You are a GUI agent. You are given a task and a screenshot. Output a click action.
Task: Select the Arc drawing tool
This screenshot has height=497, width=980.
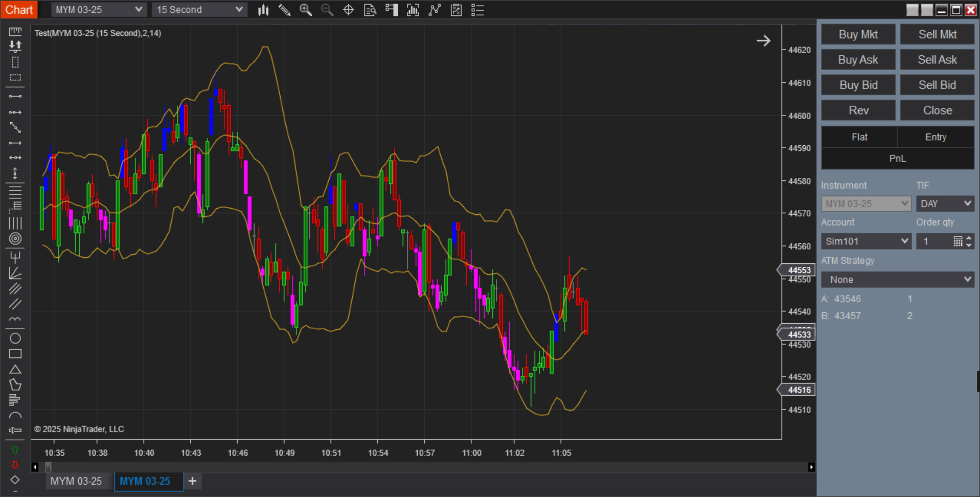pyautogui.click(x=15, y=415)
